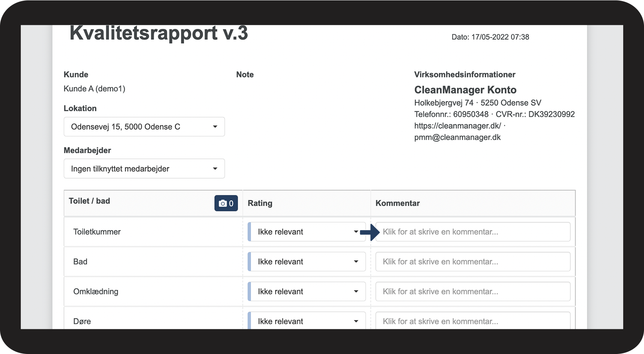The image size is (644, 354).
Task: Click the Døre comment field
Action: 473,320
